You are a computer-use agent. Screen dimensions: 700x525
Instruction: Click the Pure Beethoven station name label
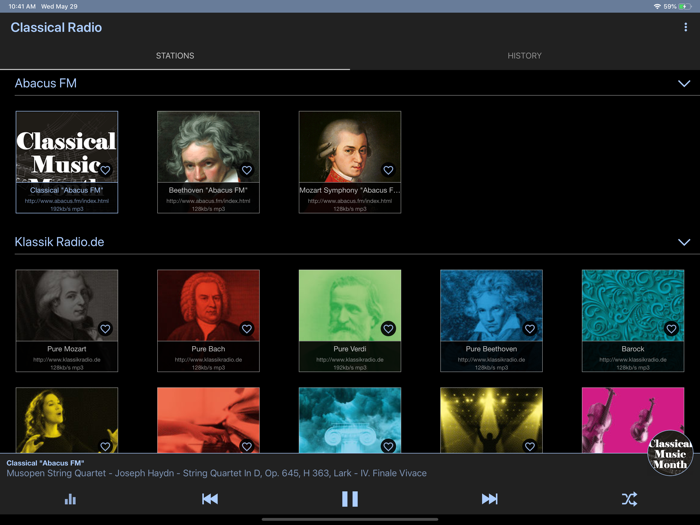tap(492, 349)
